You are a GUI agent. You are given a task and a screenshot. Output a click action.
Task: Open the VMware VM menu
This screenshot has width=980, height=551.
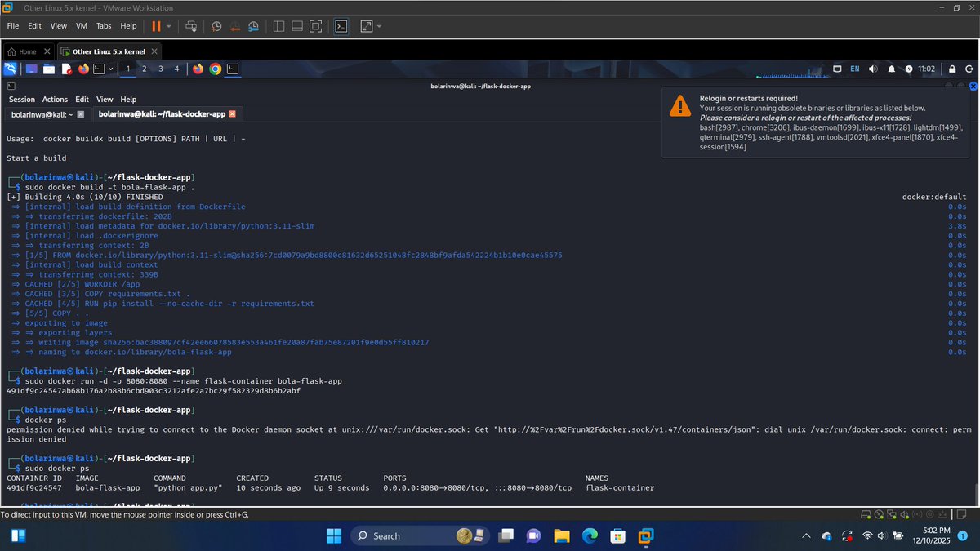tap(82, 26)
